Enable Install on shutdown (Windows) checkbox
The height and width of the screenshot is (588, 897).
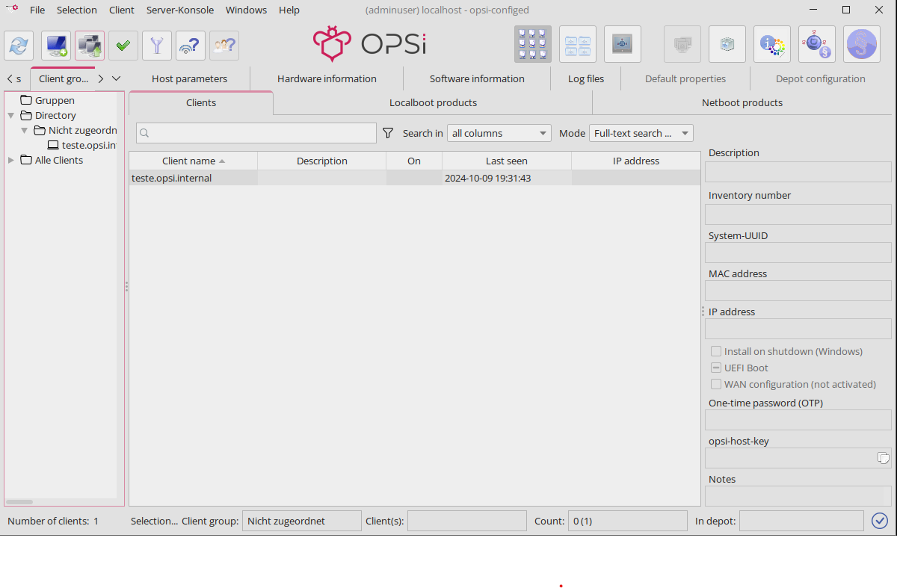tap(716, 351)
